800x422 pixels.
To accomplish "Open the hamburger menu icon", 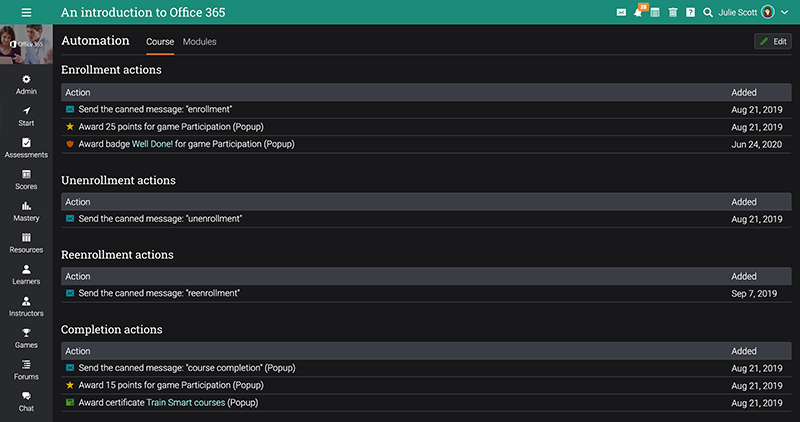I will (x=26, y=12).
